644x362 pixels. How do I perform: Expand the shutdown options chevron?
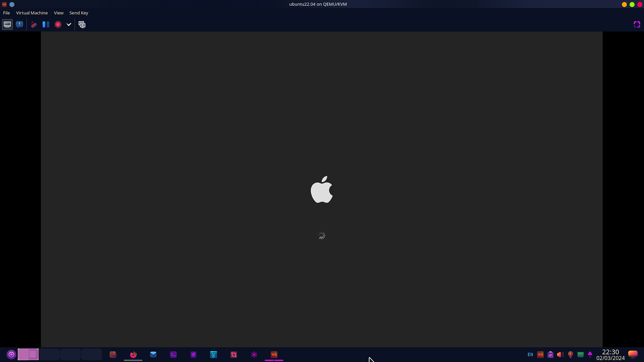click(69, 24)
